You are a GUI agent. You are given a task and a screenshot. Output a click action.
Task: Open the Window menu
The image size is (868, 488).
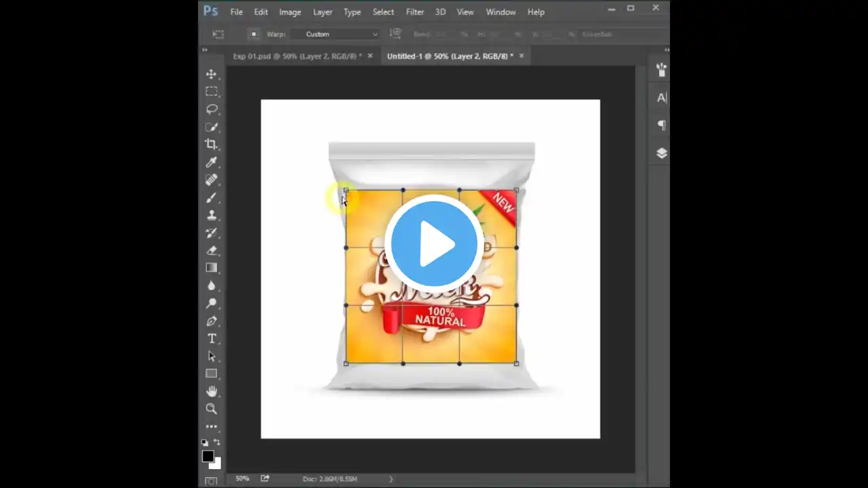501,12
